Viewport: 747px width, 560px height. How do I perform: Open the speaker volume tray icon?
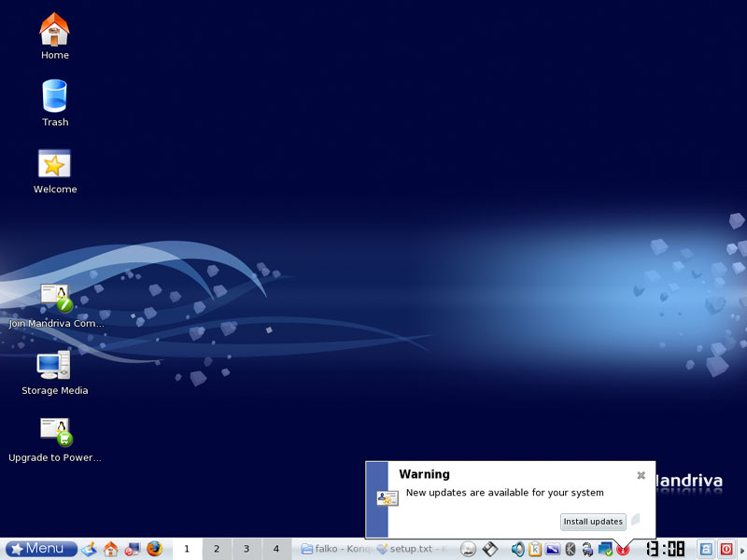(x=518, y=549)
